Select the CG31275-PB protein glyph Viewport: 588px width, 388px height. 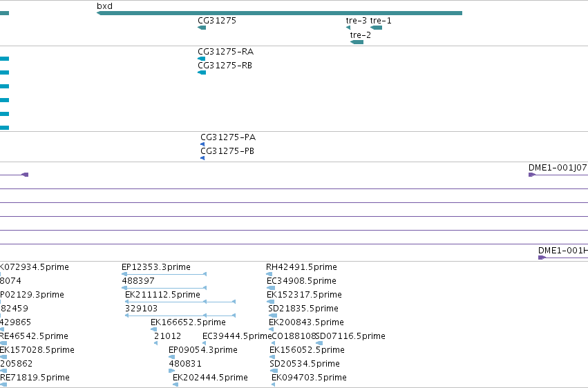tap(202, 158)
